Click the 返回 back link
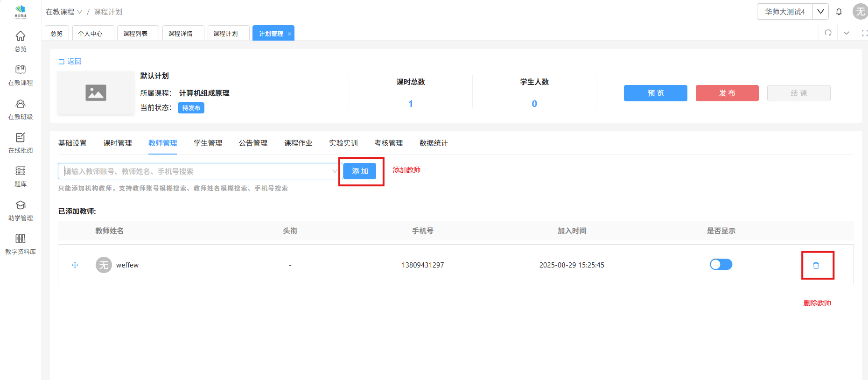This screenshot has width=868, height=380. 70,61
